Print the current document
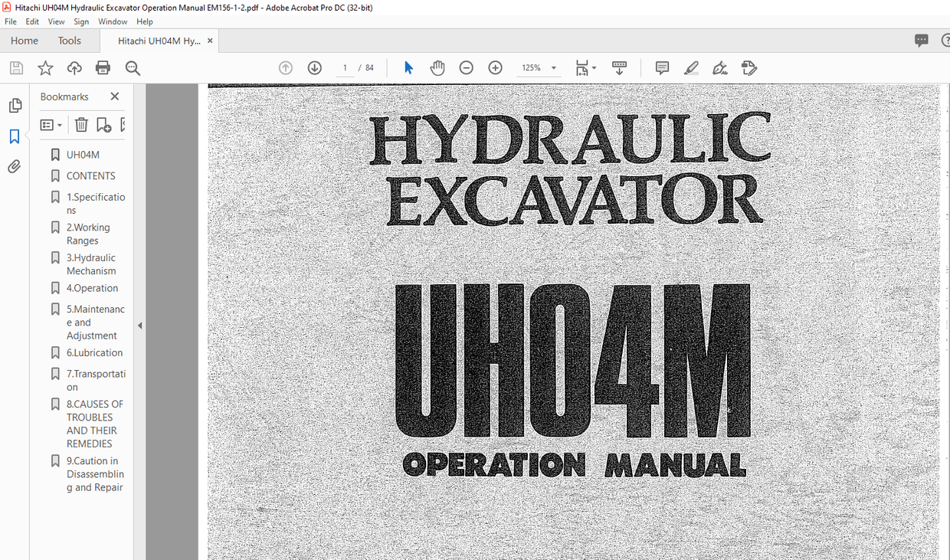The height and width of the screenshot is (560, 950). (103, 67)
